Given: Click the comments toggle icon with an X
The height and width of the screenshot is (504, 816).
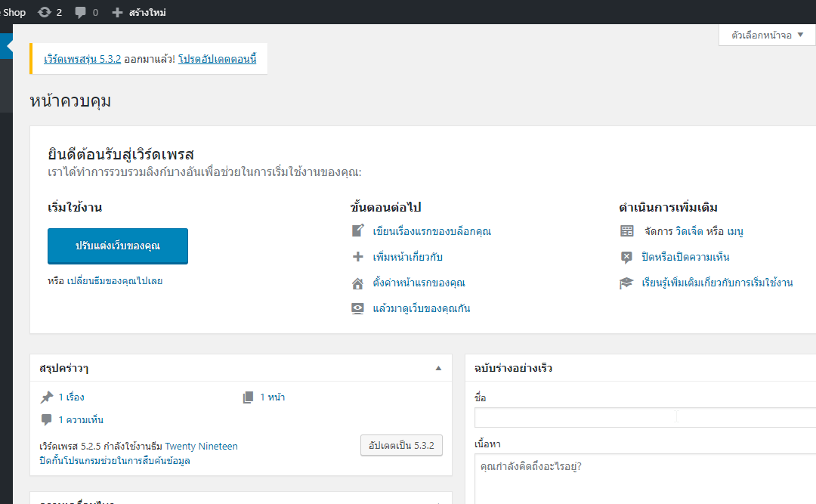Looking at the screenshot, I should click(x=626, y=257).
